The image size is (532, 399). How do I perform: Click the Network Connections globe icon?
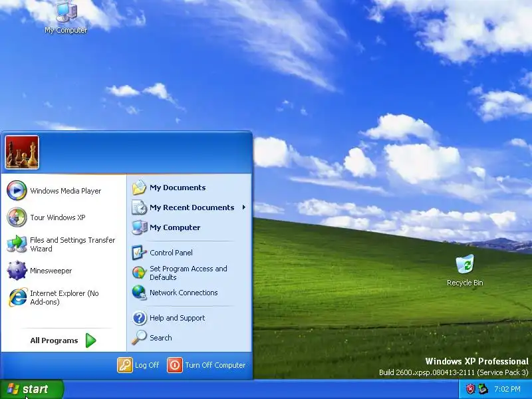click(x=139, y=293)
